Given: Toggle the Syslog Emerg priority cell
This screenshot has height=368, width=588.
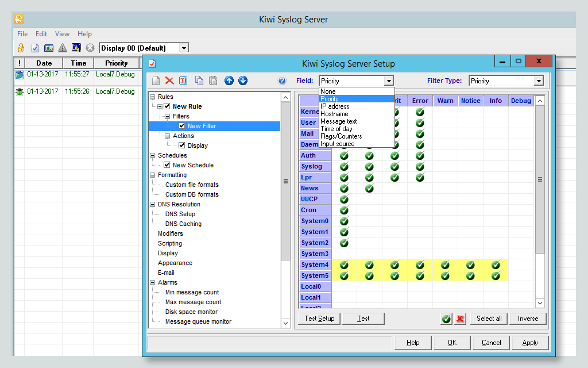Looking at the screenshot, I should pos(344,166).
